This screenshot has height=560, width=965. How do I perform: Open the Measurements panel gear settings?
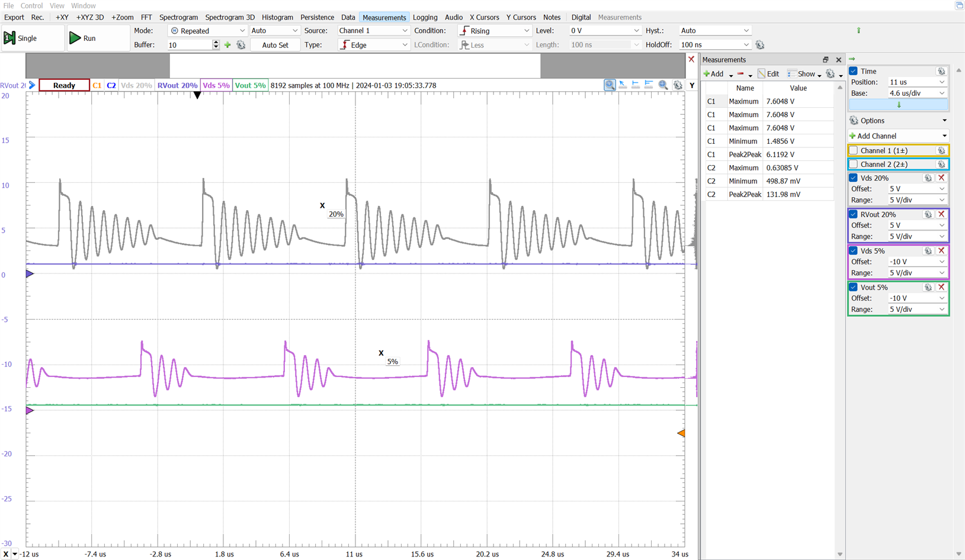coord(831,74)
